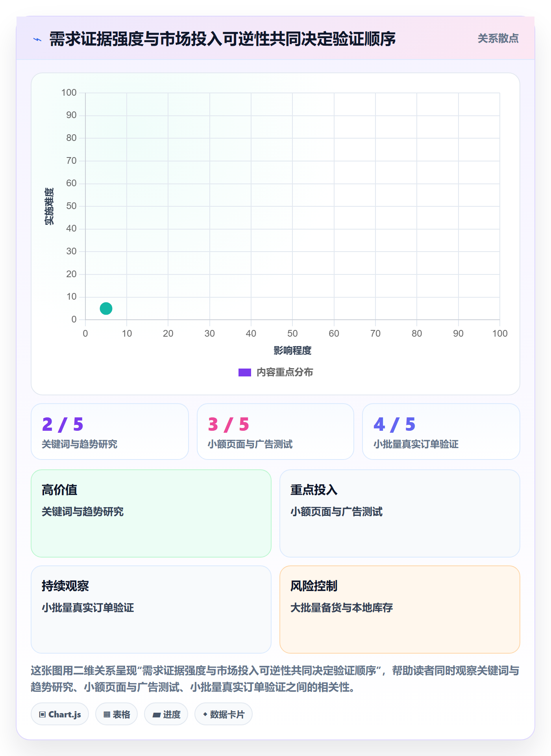Screen dimensions: 551x756
Task: Click the 持续观察 quadrant heading
Action: [x=65, y=586]
